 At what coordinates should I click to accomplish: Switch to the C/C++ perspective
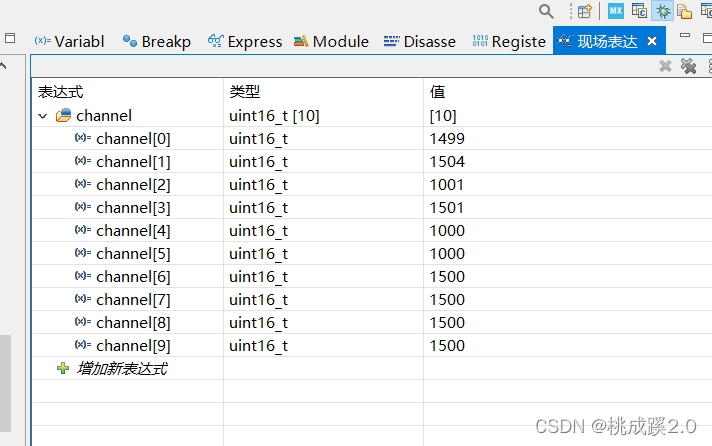click(x=639, y=11)
